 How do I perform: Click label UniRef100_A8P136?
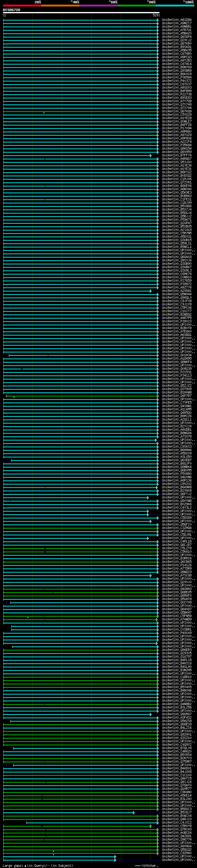176,481
